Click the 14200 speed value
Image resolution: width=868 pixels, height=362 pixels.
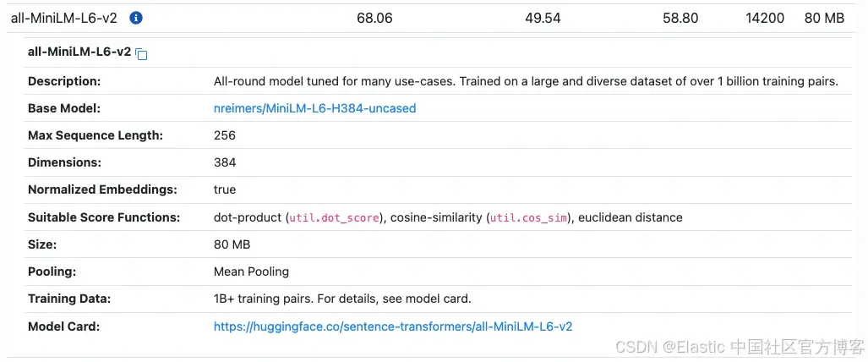coord(765,19)
